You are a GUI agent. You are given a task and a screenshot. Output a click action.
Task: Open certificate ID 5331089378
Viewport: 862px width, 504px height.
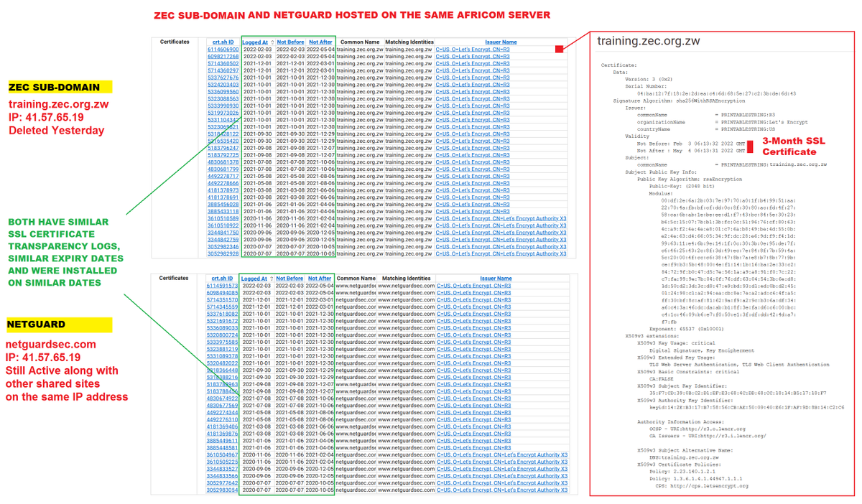[x=223, y=356]
